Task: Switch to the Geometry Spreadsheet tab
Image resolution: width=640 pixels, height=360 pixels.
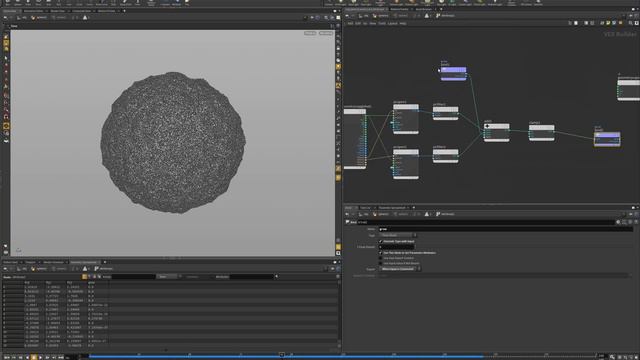Action: coord(84,262)
